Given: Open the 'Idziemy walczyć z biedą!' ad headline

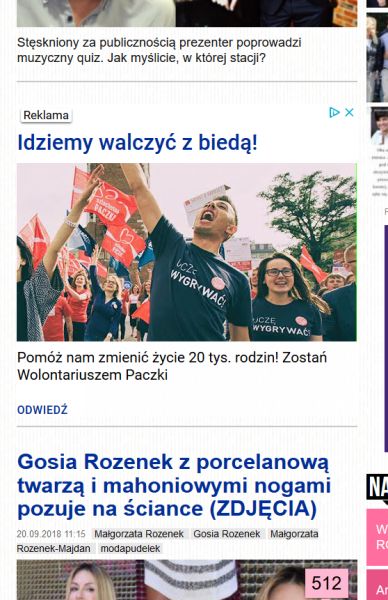Looking at the screenshot, I should pos(137,143).
